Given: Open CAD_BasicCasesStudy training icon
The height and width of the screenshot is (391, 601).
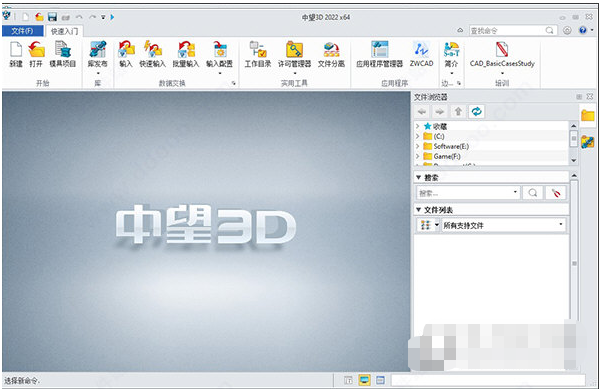Looking at the screenshot, I should [x=502, y=50].
